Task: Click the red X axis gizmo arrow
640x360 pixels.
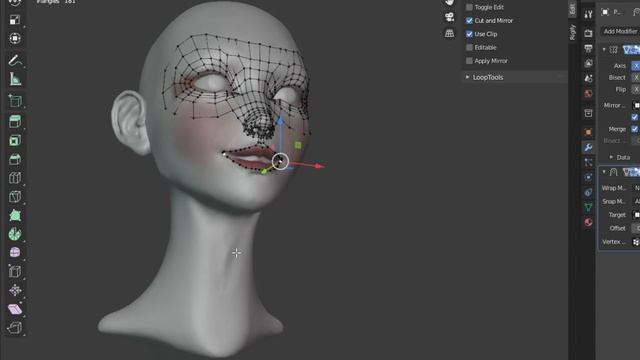Action: click(x=319, y=166)
